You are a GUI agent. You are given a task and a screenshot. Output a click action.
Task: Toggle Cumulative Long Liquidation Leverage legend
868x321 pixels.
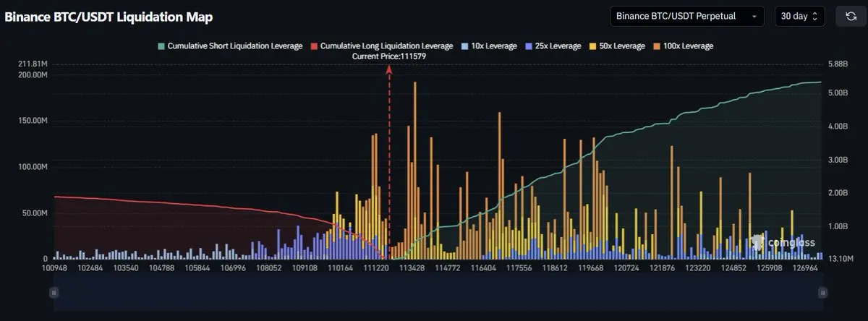pyautogui.click(x=381, y=46)
